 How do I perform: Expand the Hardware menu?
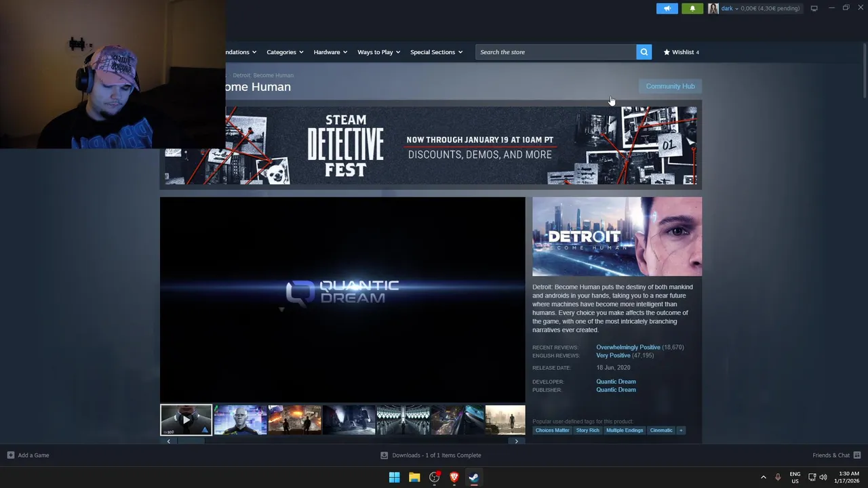pyautogui.click(x=330, y=52)
